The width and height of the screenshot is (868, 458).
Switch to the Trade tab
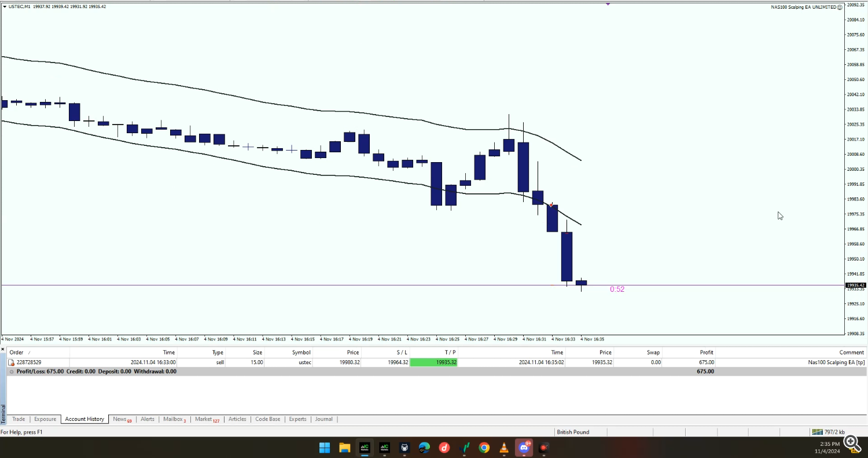(19, 419)
